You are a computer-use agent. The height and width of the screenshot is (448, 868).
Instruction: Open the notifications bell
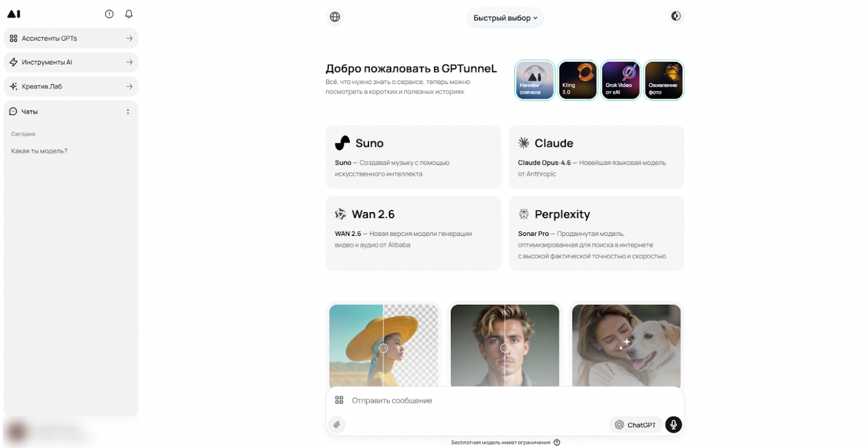129,14
